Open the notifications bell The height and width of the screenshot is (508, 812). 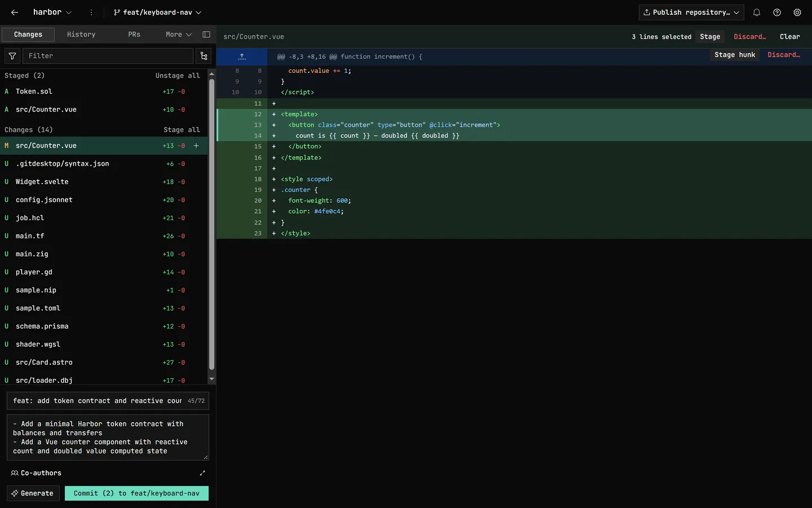click(757, 12)
